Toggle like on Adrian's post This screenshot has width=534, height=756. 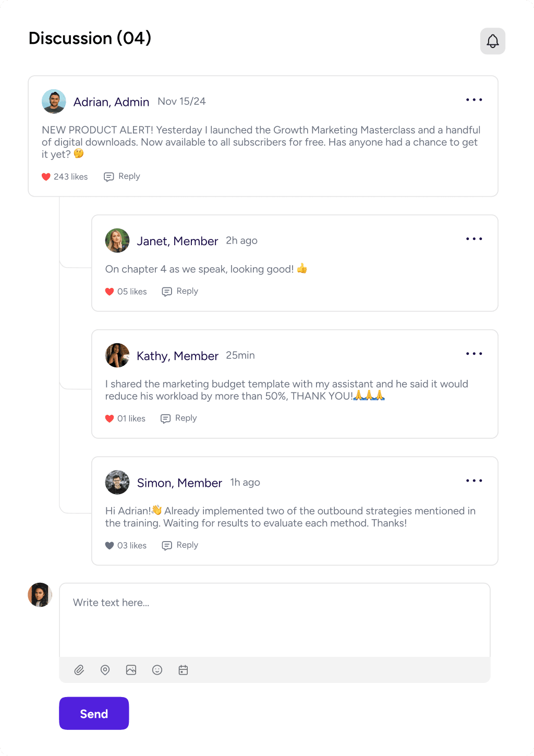(46, 177)
